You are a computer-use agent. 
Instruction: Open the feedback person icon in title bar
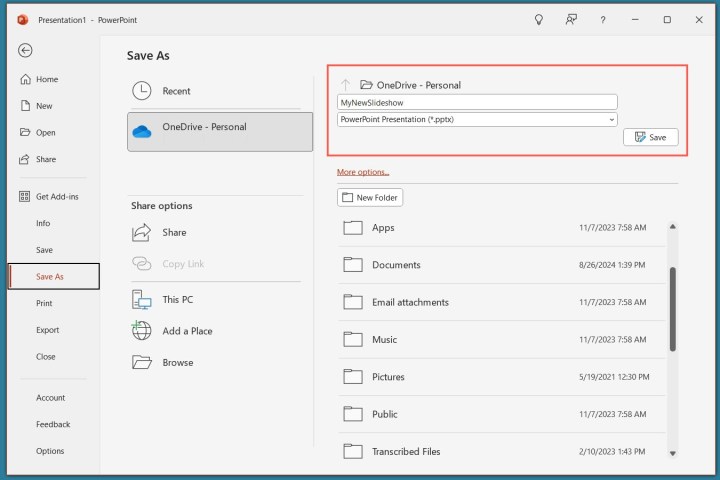[x=570, y=19]
